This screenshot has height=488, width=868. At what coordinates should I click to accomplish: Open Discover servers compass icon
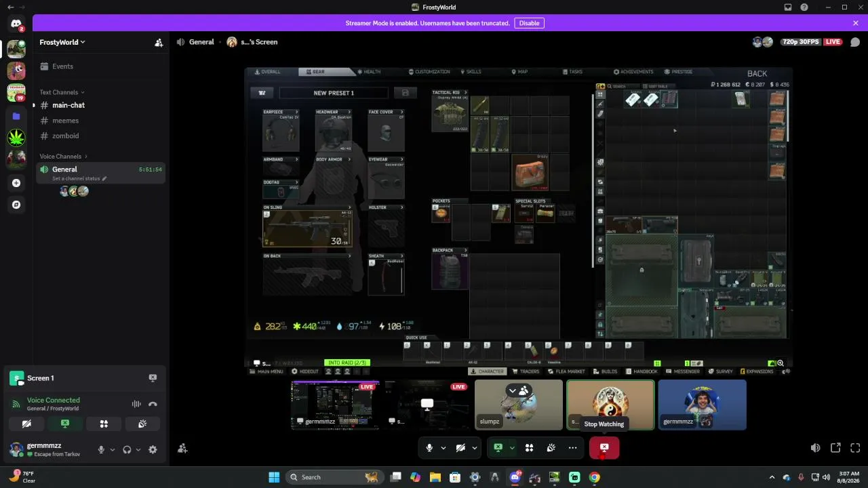(16, 205)
